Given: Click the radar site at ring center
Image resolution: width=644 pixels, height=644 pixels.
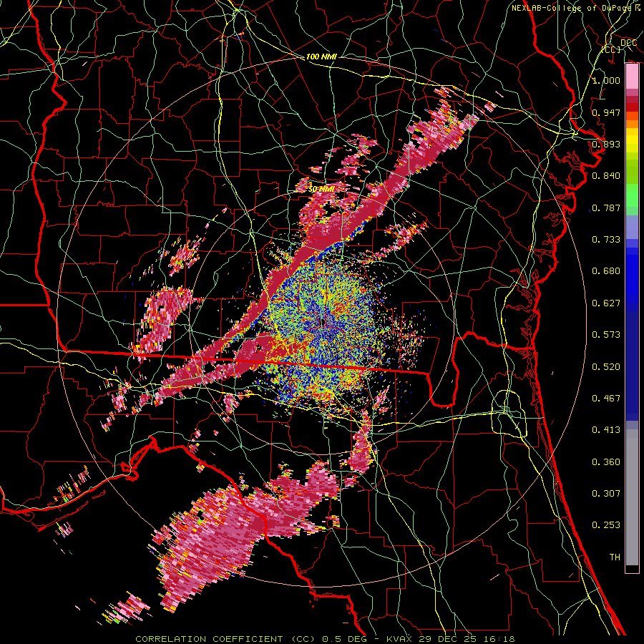Looking at the screenshot, I should tap(323, 321).
